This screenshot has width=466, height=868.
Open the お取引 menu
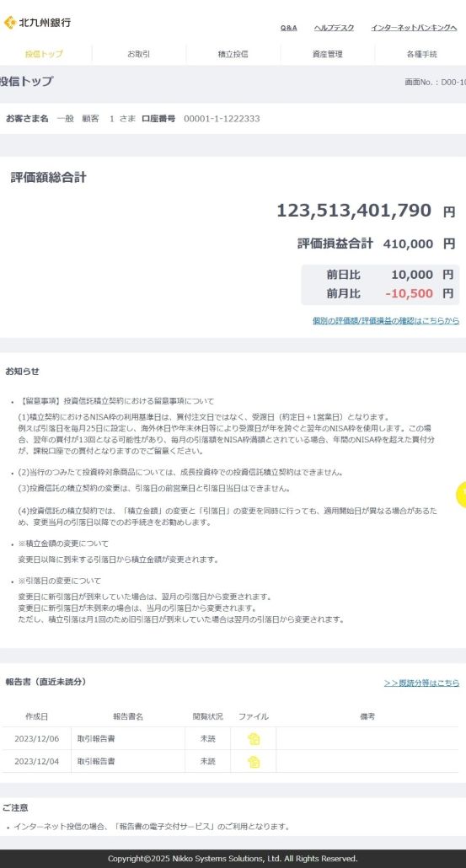pos(139,54)
